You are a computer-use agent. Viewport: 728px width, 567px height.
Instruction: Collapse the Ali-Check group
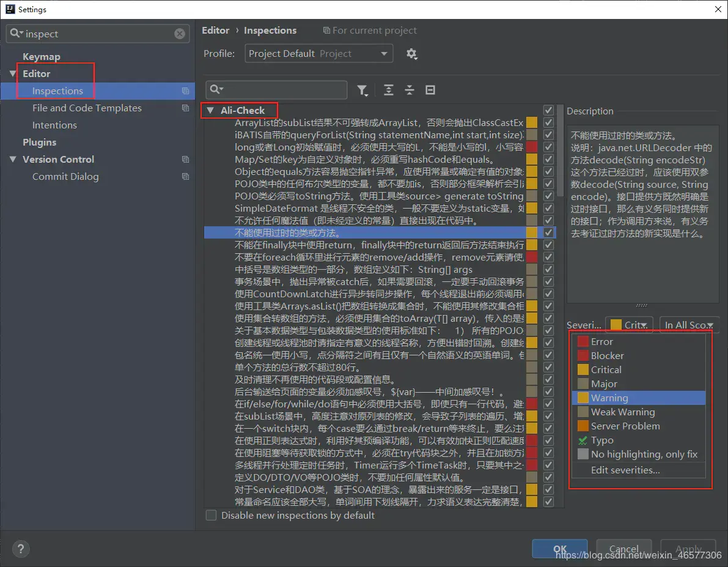pos(210,110)
